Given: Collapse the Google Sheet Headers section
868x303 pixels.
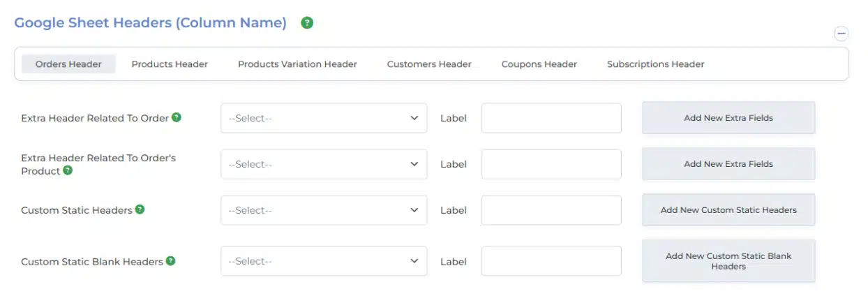Looking at the screenshot, I should [841, 34].
